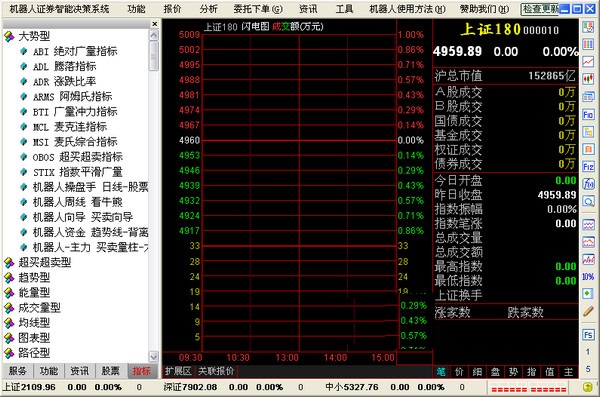The height and width of the screenshot is (397, 600).
Task: Switch to the 股票 bottom tab
Action: click(x=111, y=371)
